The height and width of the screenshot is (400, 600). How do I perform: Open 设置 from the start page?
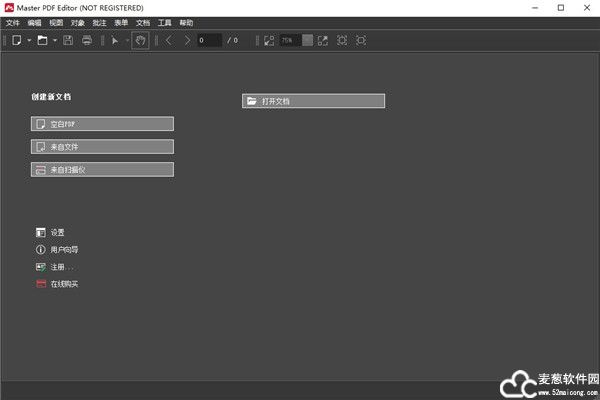point(57,232)
